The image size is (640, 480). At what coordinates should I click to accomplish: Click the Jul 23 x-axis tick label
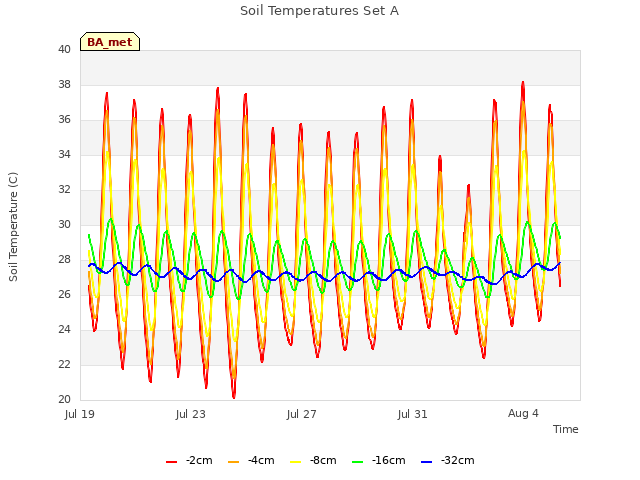click(x=191, y=414)
